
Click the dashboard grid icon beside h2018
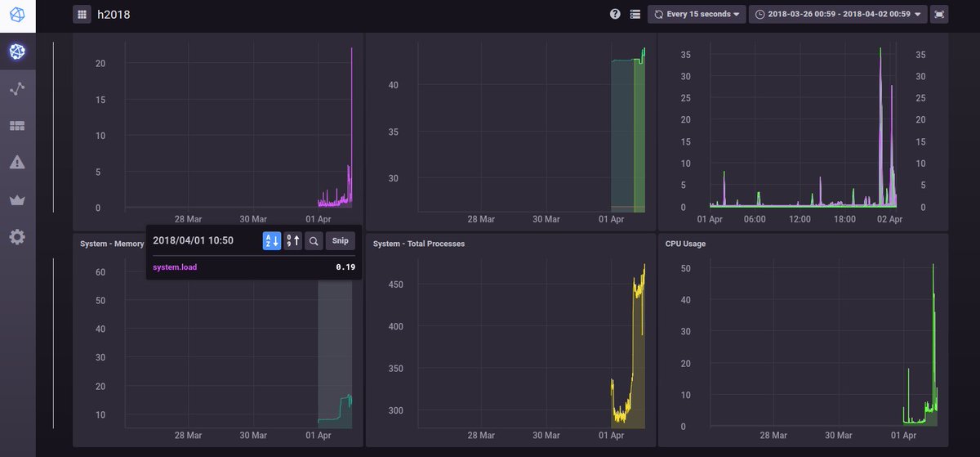(82, 14)
